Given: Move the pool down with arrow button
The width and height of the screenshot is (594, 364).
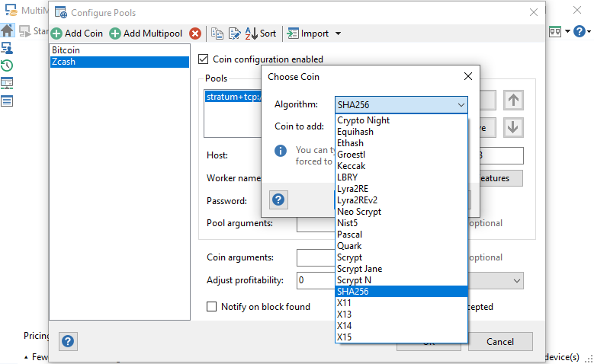Looking at the screenshot, I should coord(514,127).
